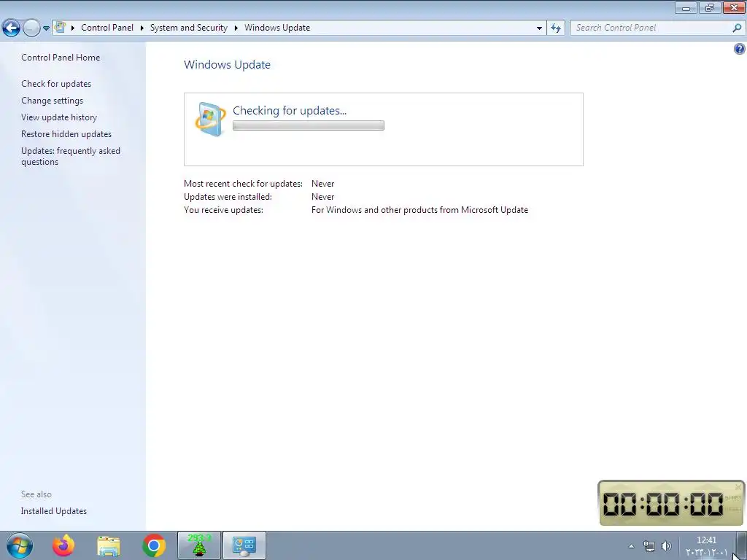Click the search magnifier icon
The image size is (747, 560).
click(x=737, y=28)
